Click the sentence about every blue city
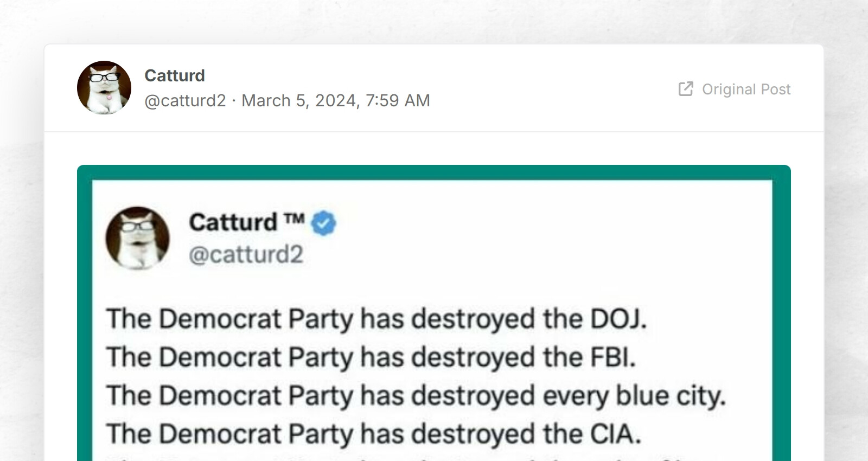Image resolution: width=868 pixels, height=461 pixels. (418, 394)
